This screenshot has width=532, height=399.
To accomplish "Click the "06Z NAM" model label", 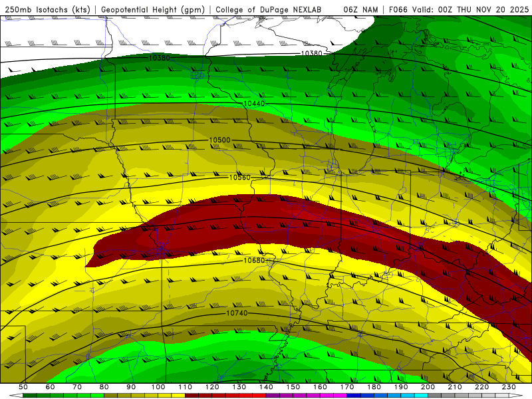I will click(x=360, y=10).
